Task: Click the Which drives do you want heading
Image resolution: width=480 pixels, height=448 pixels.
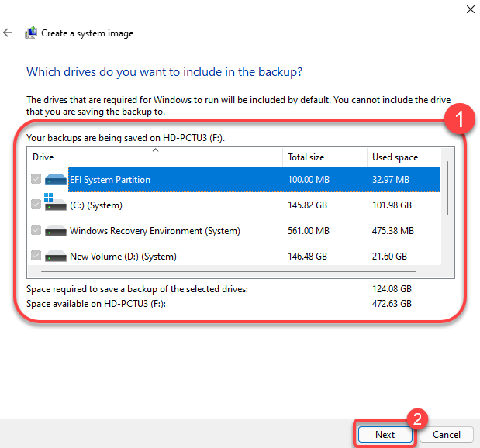Action: (164, 72)
